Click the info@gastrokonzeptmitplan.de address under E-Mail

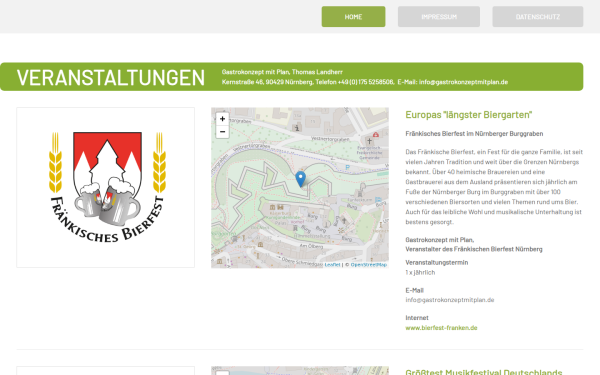click(x=450, y=300)
